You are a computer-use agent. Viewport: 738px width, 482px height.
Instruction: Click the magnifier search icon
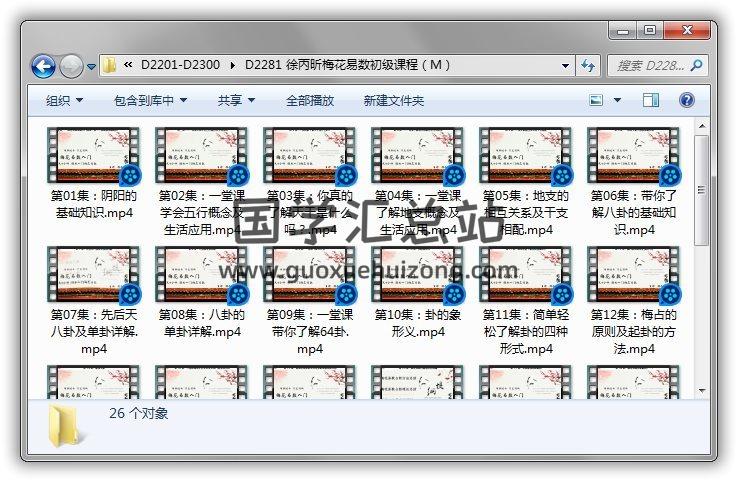point(696,65)
